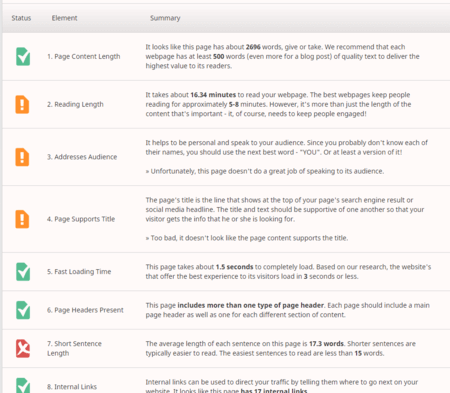Select '2. Reading Length' element label
The width and height of the screenshot is (450, 393).
pos(75,104)
